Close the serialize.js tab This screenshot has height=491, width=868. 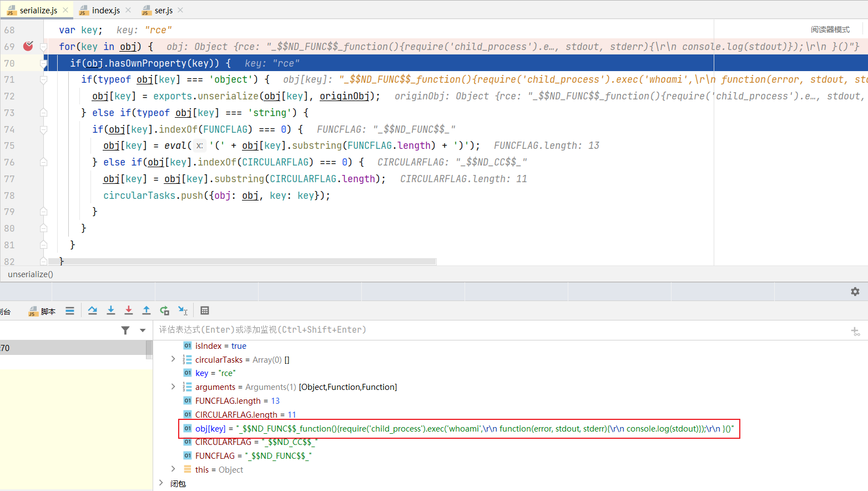point(65,11)
